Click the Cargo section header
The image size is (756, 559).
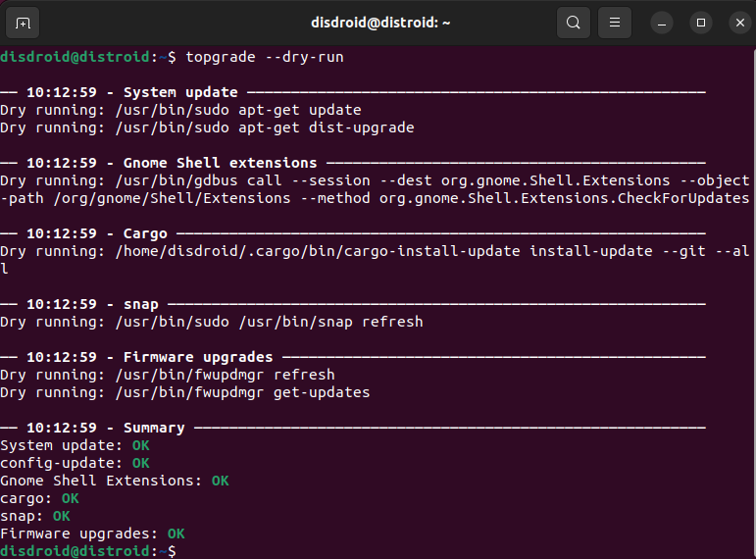[x=353, y=233]
